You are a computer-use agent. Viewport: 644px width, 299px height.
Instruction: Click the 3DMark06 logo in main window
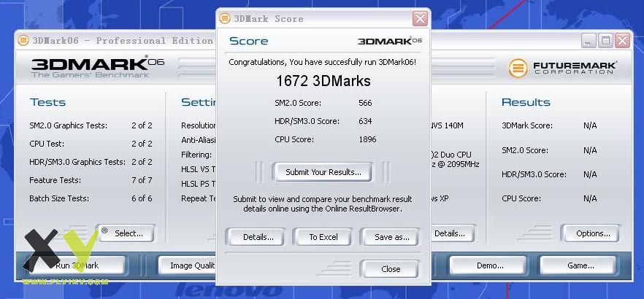click(x=98, y=66)
